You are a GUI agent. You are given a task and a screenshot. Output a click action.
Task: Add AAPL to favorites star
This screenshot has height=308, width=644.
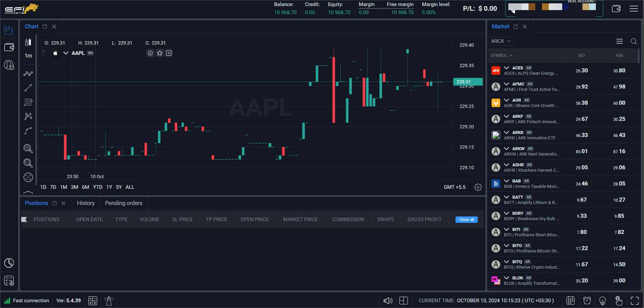[160, 53]
